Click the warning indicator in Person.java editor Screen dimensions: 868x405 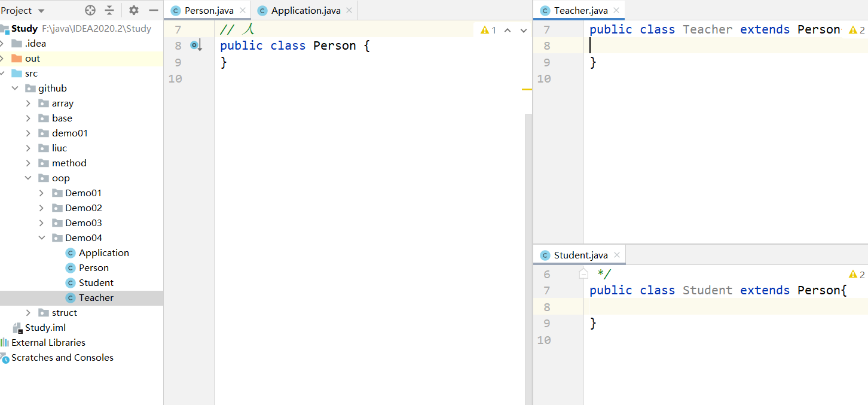click(488, 30)
